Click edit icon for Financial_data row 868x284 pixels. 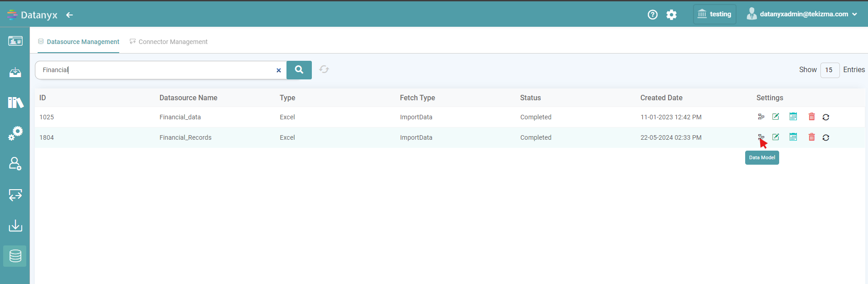coord(776,117)
